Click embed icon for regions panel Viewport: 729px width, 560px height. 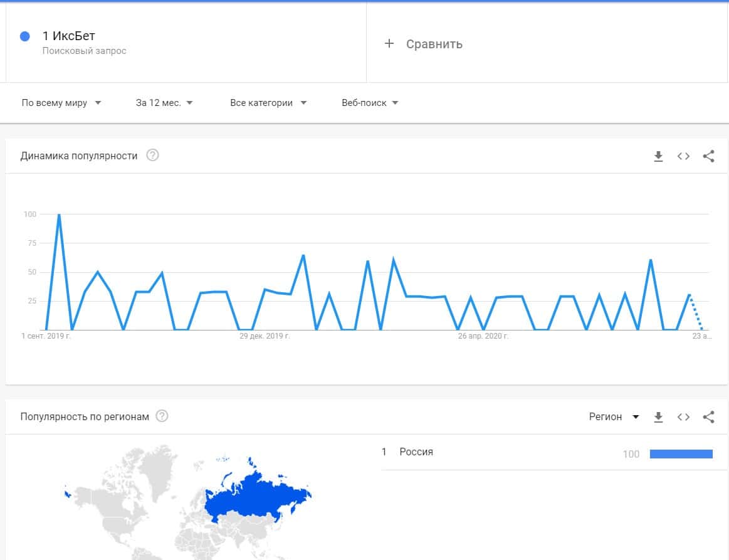tap(683, 417)
